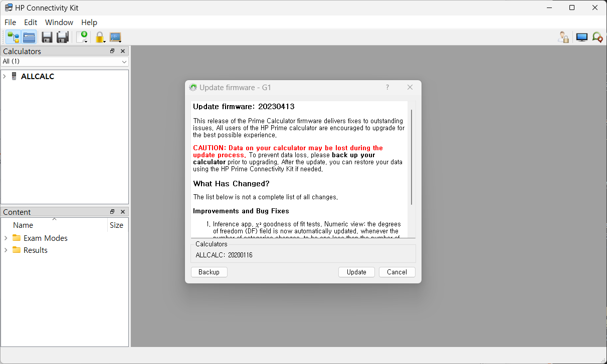This screenshot has height=364, width=607.
Task: Toggle the Content pane folder icon
Action: (29, 37)
